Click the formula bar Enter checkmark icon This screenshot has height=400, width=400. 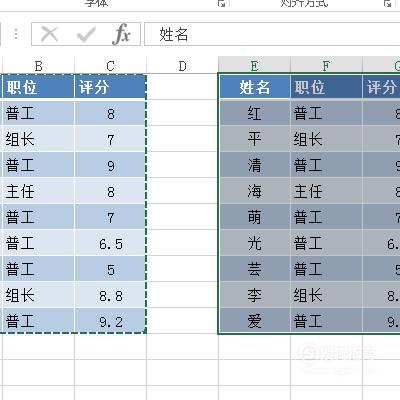coord(86,34)
